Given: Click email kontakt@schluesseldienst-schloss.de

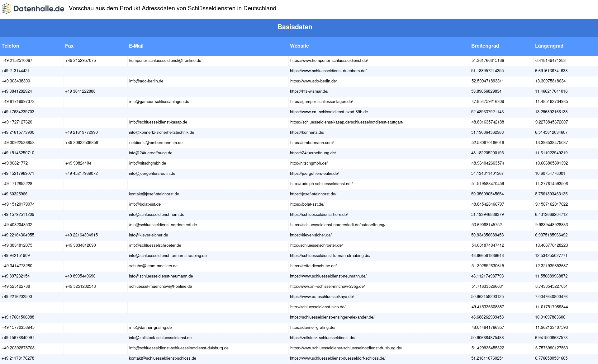Looking at the screenshot, I should click(163, 358).
